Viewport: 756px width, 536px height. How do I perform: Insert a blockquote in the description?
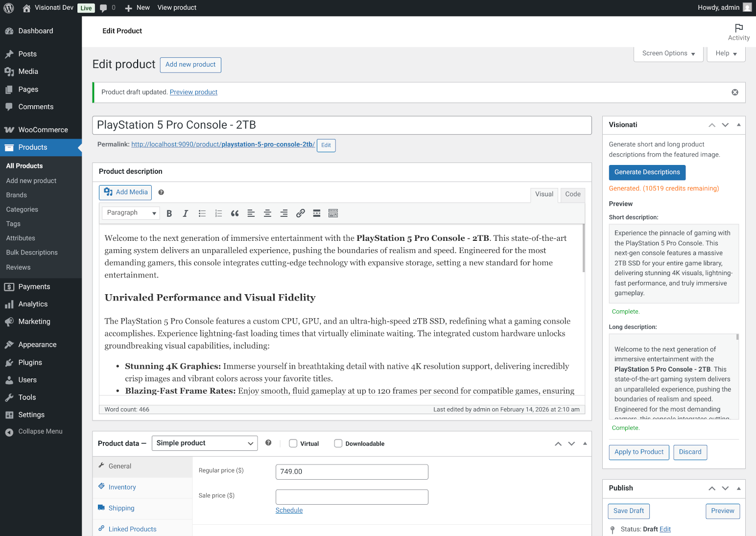pos(235,213)
